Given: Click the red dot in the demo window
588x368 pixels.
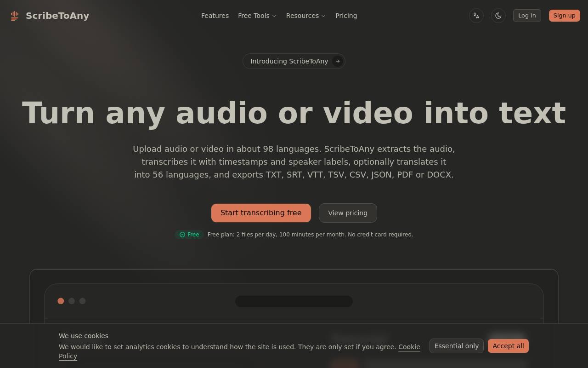Looking at the screenshot, I should coord(61,301).
